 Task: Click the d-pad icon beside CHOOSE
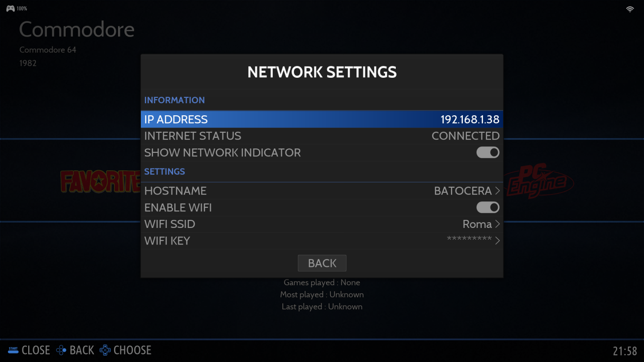click(x=105, y=350)
